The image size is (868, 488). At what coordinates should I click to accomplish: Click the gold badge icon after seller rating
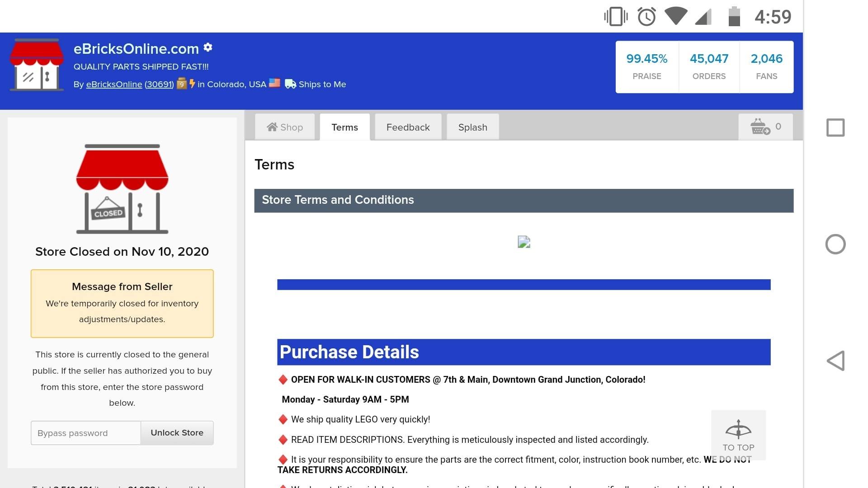tap(181, 84)
